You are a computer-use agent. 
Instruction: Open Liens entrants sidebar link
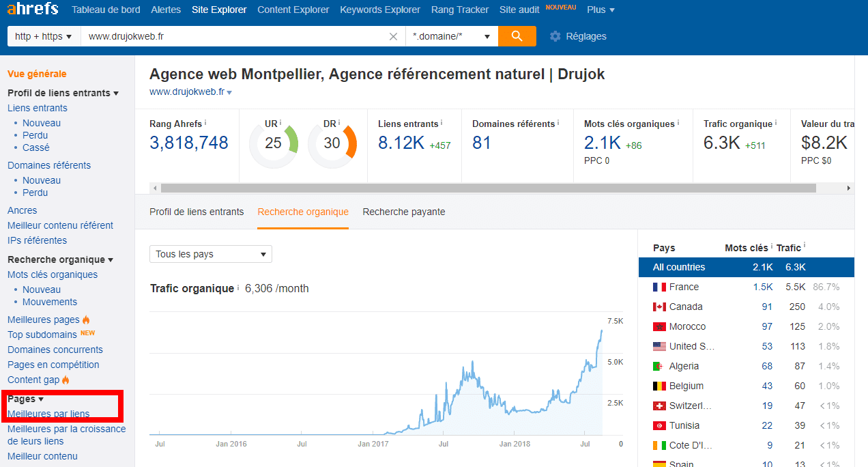38,108
